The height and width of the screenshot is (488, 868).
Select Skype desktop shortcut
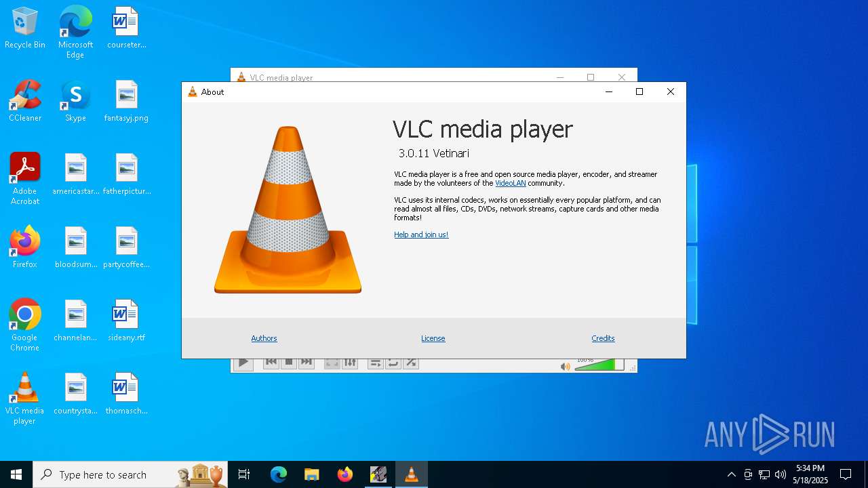[75, 102]
